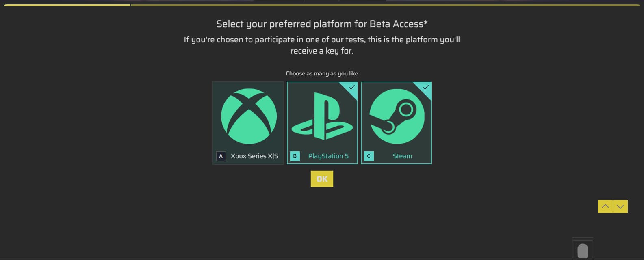Go to next question with down chevron
644x260 pixels.
tap(620, 206)
